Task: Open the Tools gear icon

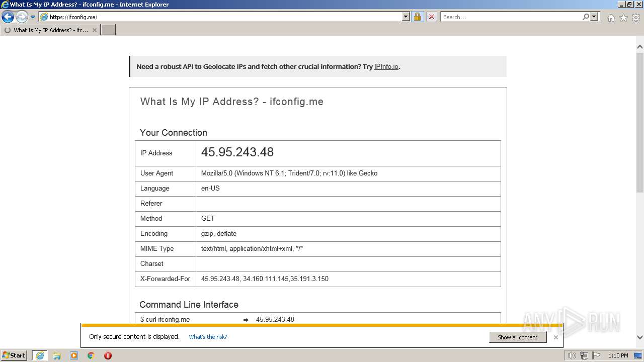Action: (636, 18)
